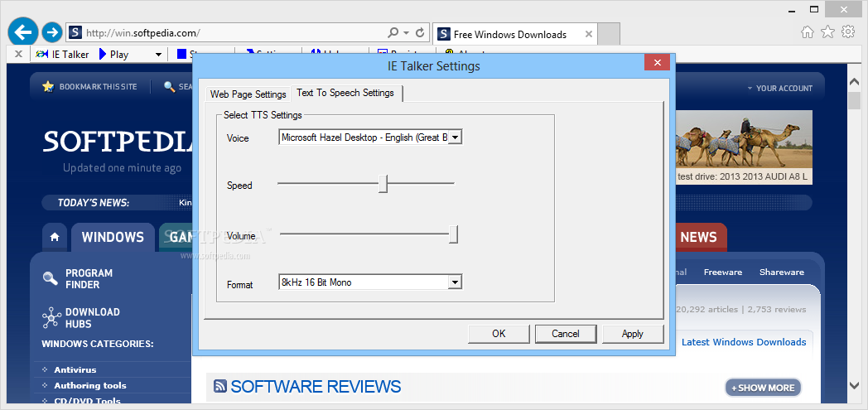This screenshot has width=868, height=410.
Task: Click the vertical scrollbar thumb
Action: [854, 101]
